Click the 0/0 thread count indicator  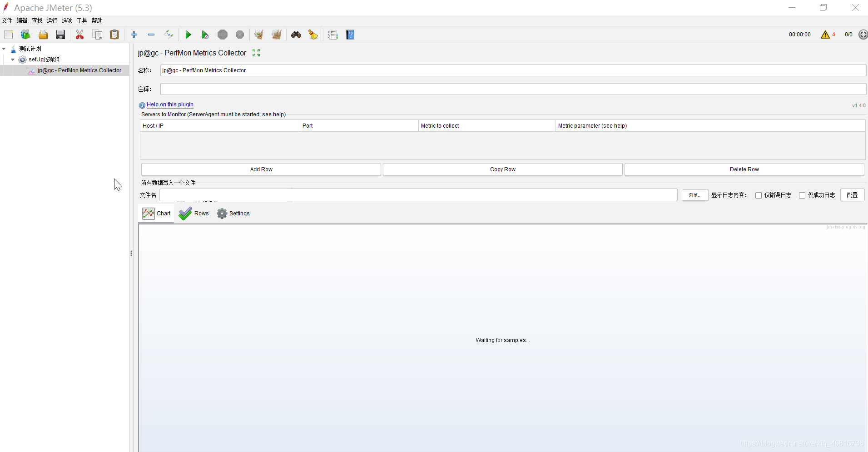(848, 35)
